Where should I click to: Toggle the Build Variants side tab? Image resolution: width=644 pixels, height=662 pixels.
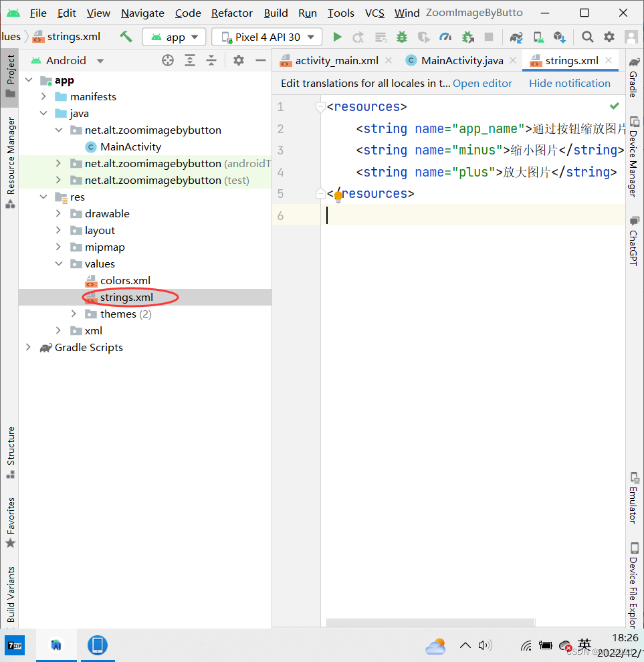pos(10,594)
